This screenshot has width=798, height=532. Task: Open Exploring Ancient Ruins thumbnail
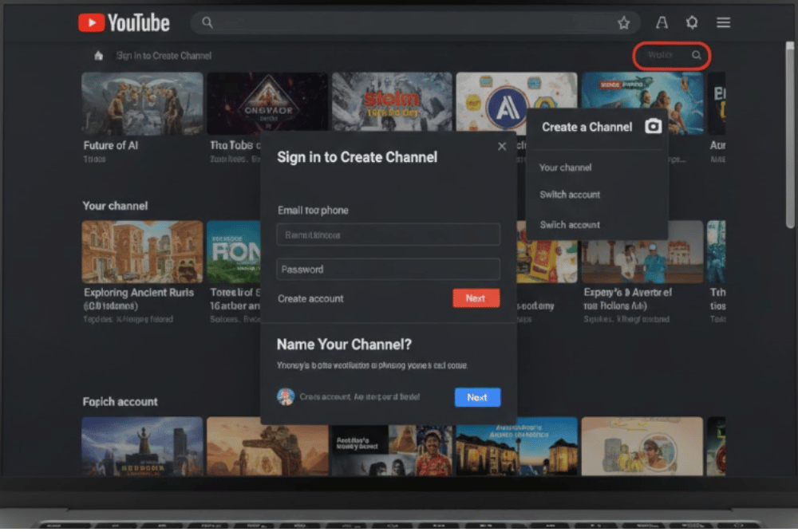142,252
